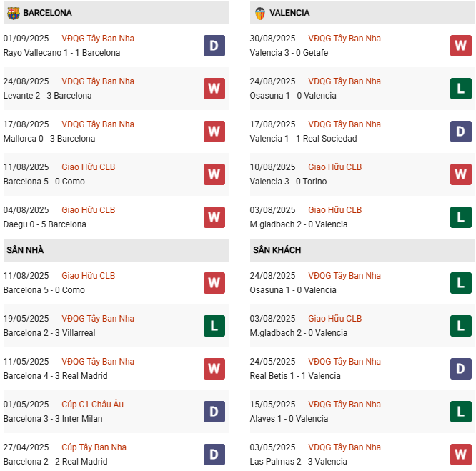Viewport: 476px width, 471px height.
Task: Open VĐQG Tây Ban Nha link above Mallorca match
Action: [97, 124]
